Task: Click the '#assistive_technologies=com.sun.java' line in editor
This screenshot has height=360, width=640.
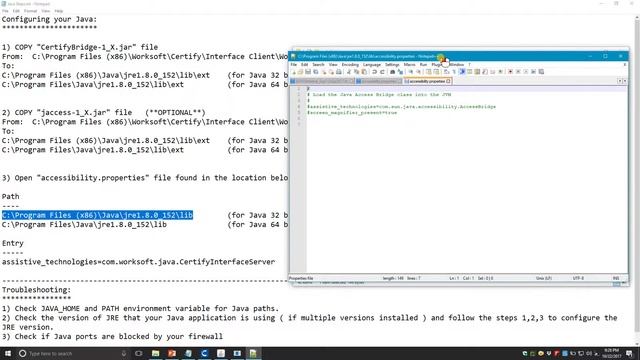Action: coord(402,107)
